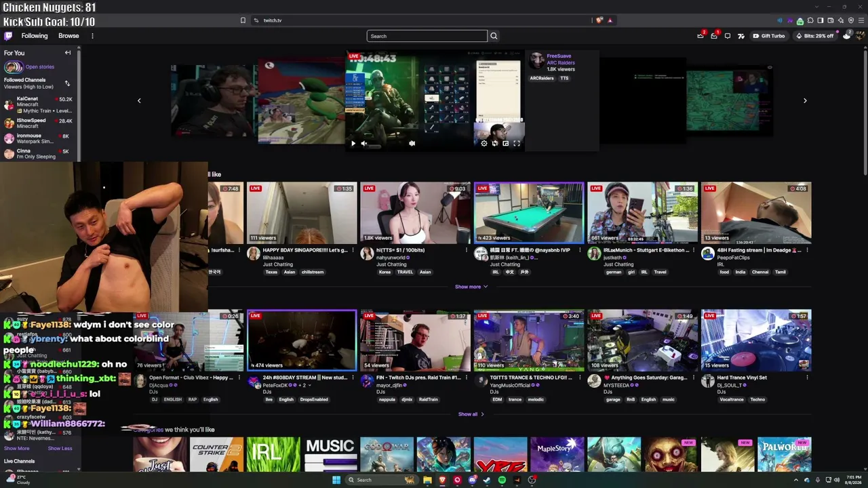Click Show More in the sidebar

coord(16,448)
